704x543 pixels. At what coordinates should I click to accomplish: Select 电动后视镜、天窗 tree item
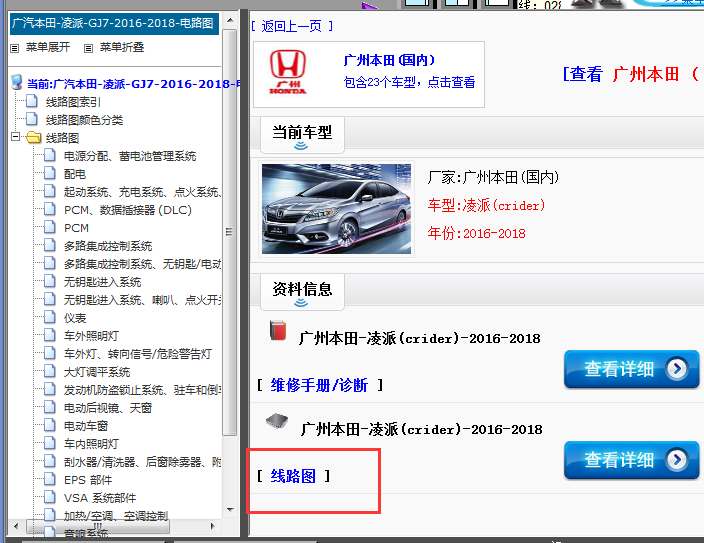coord(108,408)
